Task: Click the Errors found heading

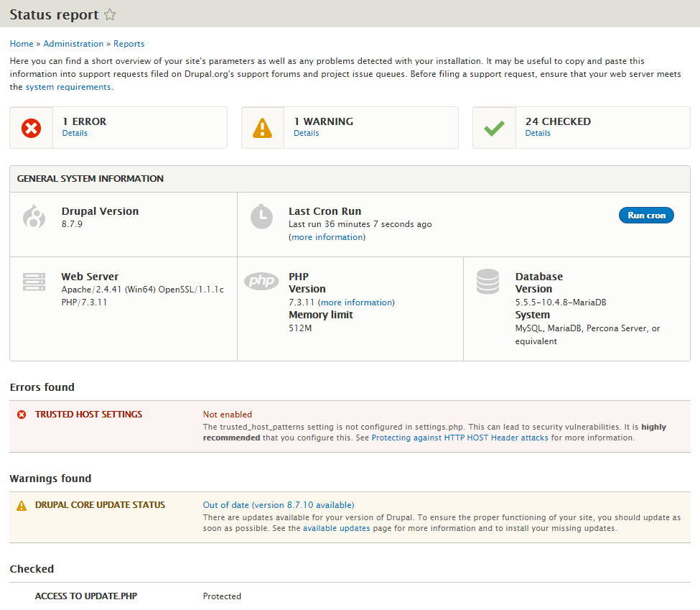Action: [42, 387]
